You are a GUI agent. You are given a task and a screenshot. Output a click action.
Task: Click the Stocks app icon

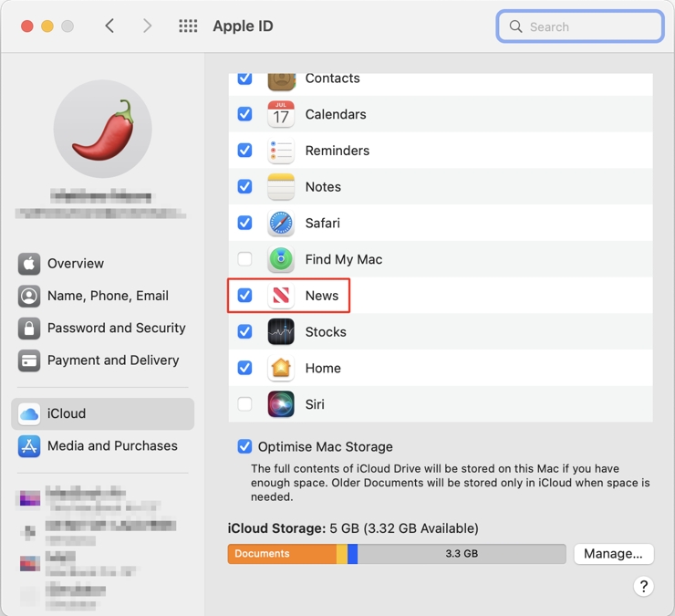[281, 331]
